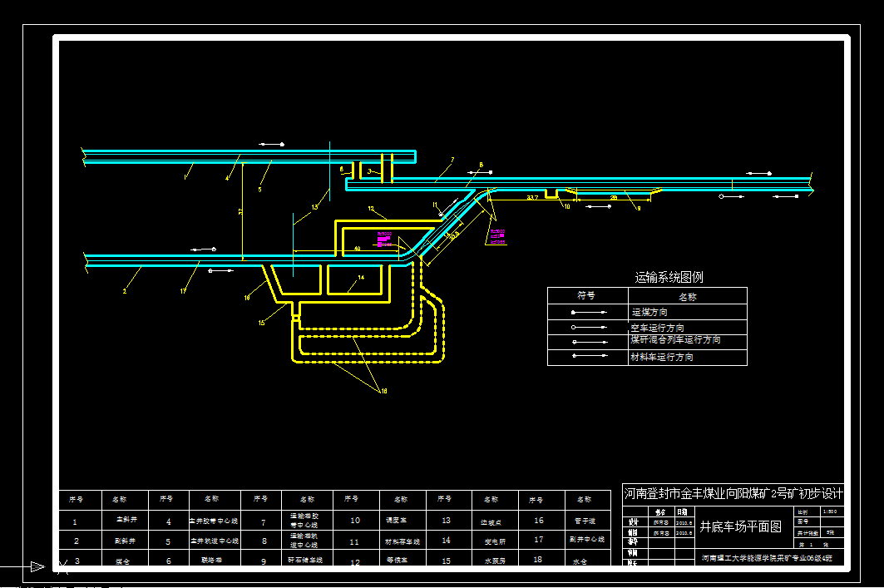This screenshot has height=588, width=884.
Task: Click the '比例' label in title block
Action: point(803,511)
